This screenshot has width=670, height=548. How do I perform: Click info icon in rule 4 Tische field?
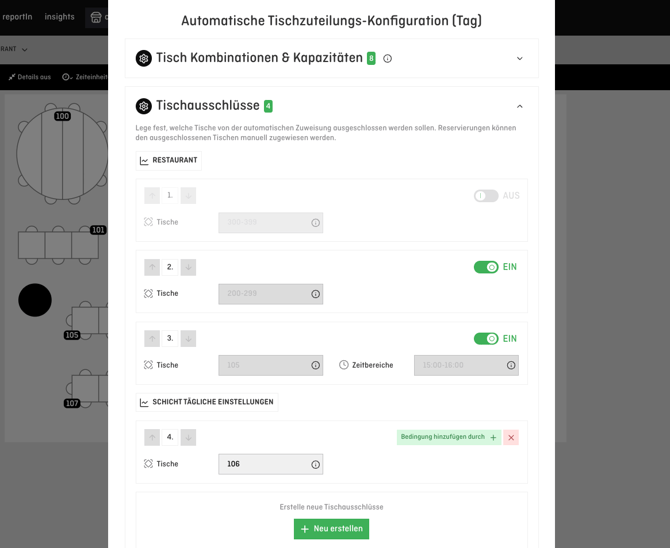tap(316, 465)
